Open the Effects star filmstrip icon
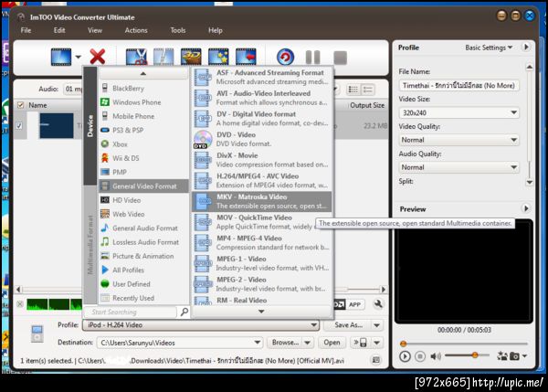Screen dimensions: 548x392 (218, 57)
